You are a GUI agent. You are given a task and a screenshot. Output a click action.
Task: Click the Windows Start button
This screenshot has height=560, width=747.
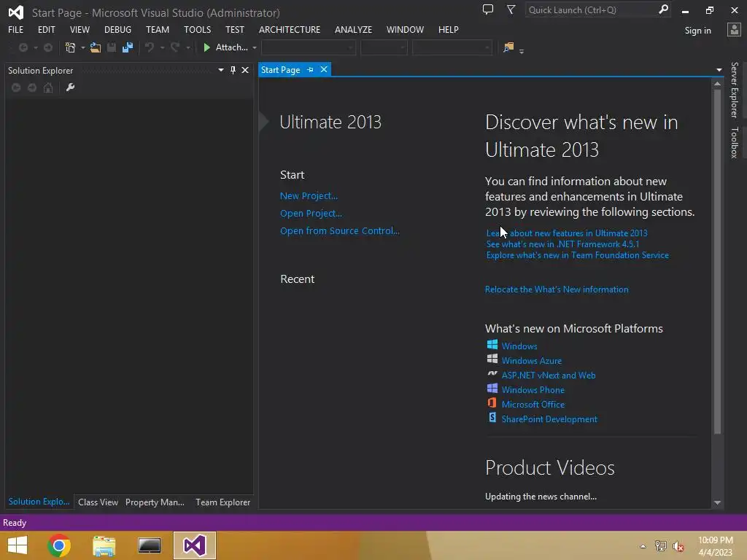tap(18, 545)
